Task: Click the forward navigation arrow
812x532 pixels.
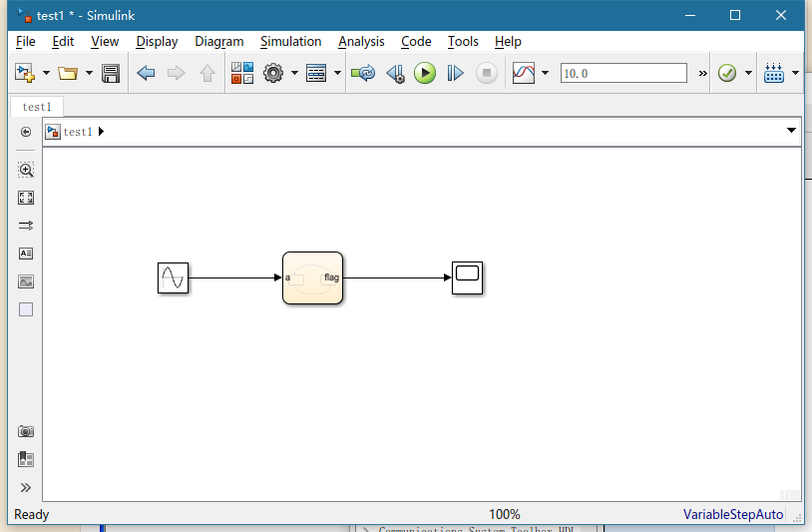Action: click(x=177, y=73)
